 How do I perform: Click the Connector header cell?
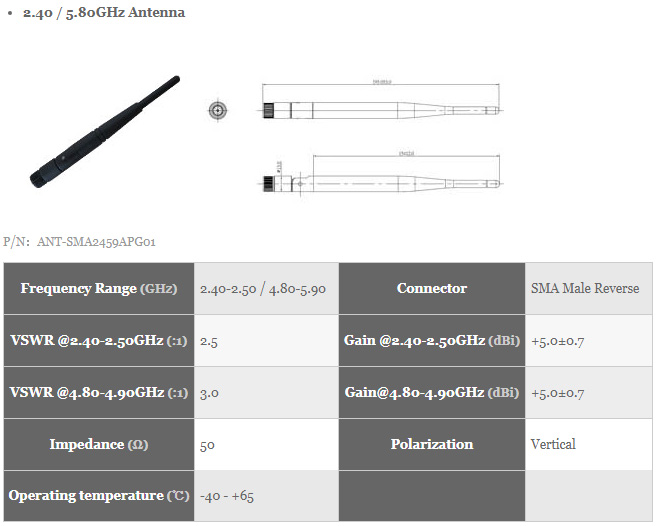coord(432,289)
